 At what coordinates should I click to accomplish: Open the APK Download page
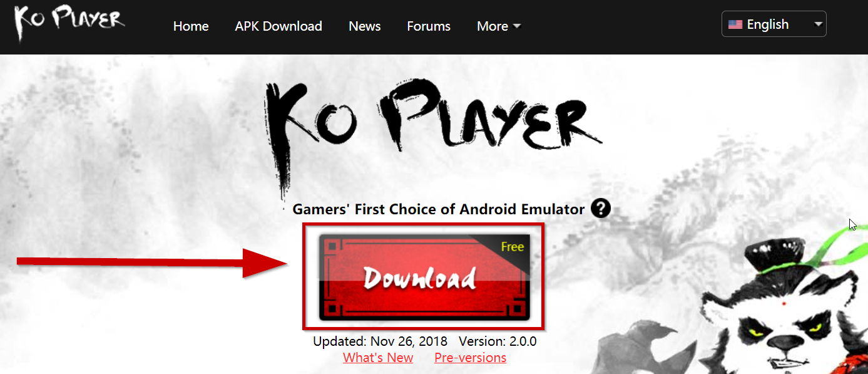278,26
